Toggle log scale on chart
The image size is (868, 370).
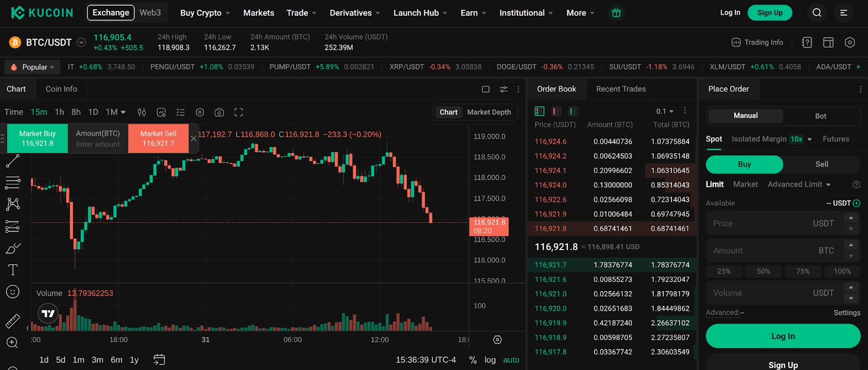click(490, 360)
